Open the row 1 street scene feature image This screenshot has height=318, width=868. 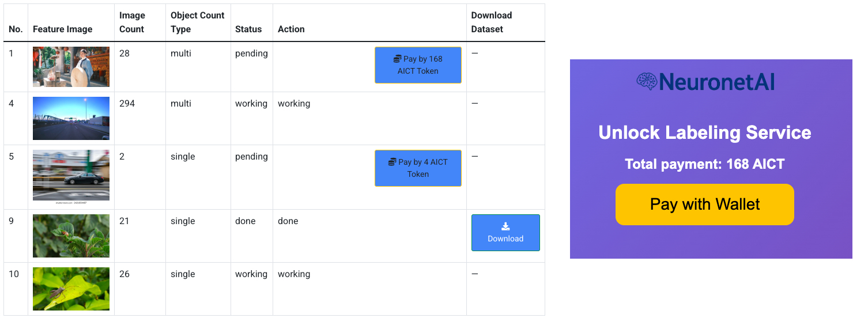[71, 67]
